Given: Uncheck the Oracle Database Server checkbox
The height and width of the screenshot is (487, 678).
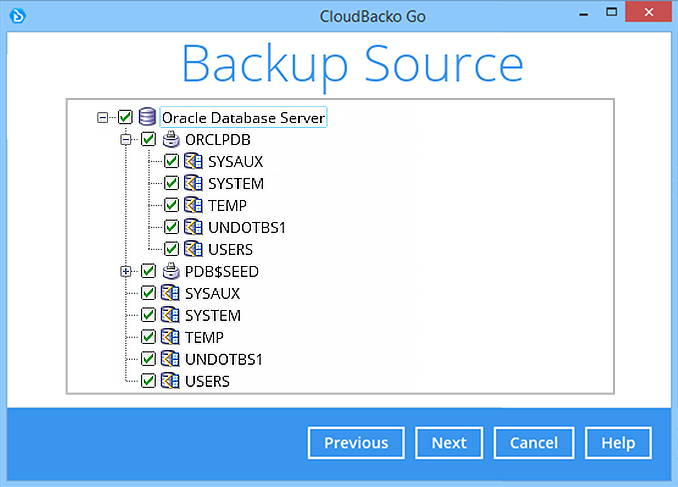Looking at the screenshot, I should [125, 117].
